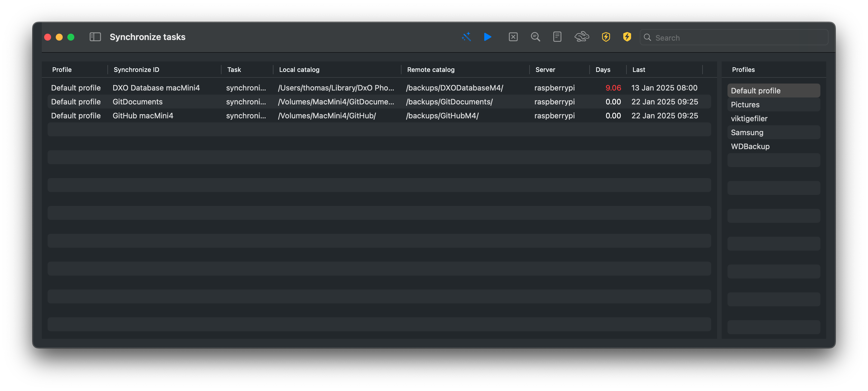Click the red 9.06 days value
The height and width of the screenshot is (391, 868).
[x=613, y=88]
